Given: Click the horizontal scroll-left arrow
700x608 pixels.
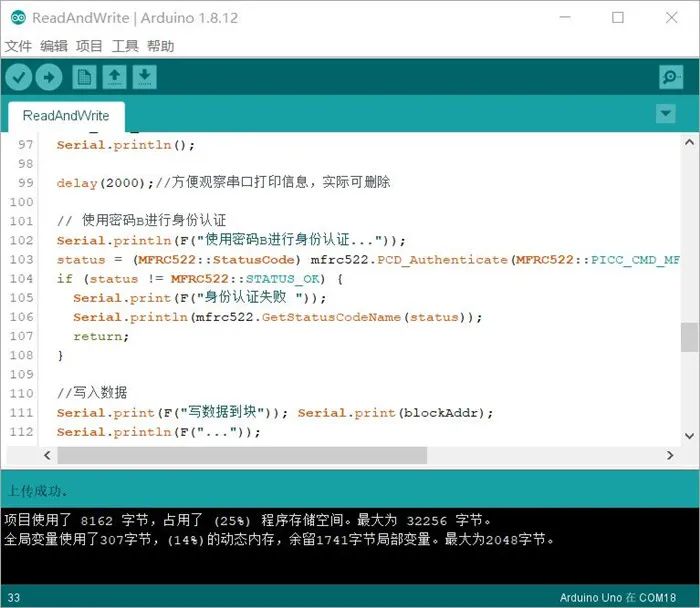Looking at the screenshot, I should (48, 455).
